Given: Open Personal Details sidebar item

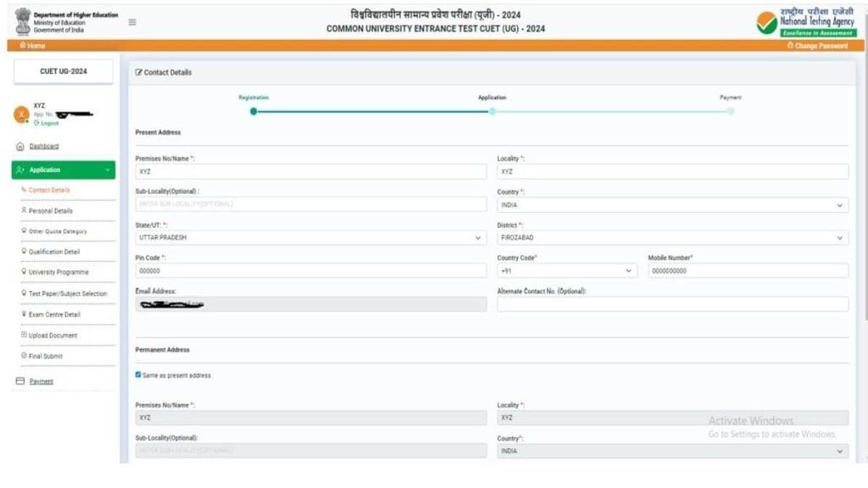Looking at the screenshot, I should point(50,211).
